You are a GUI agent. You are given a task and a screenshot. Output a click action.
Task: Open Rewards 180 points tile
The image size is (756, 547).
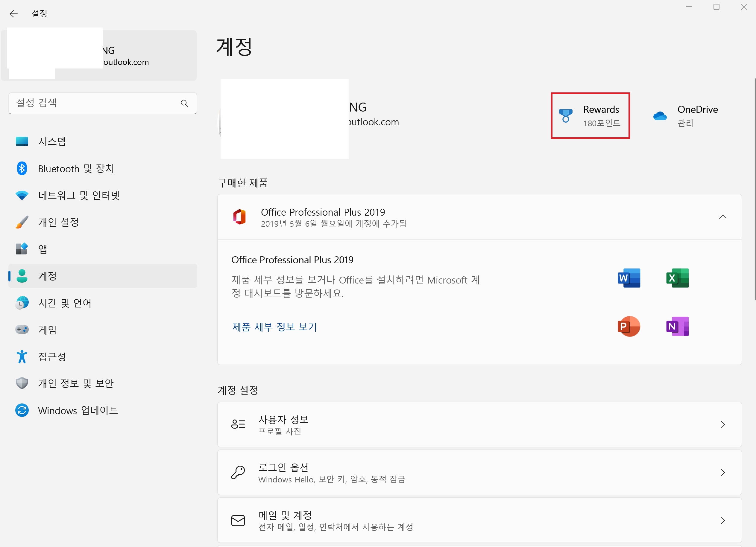(x=590, y=116)
